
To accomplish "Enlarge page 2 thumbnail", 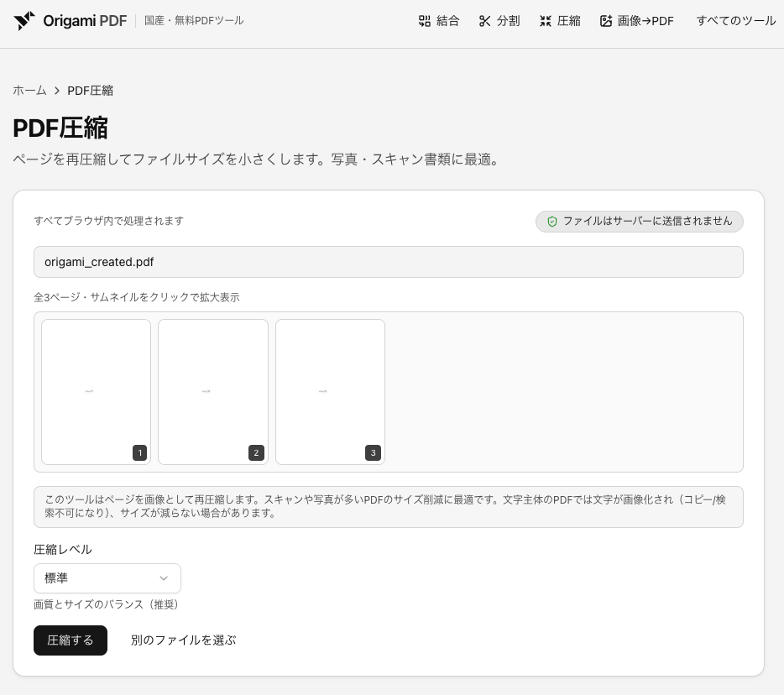I will [x=213, y=392].
